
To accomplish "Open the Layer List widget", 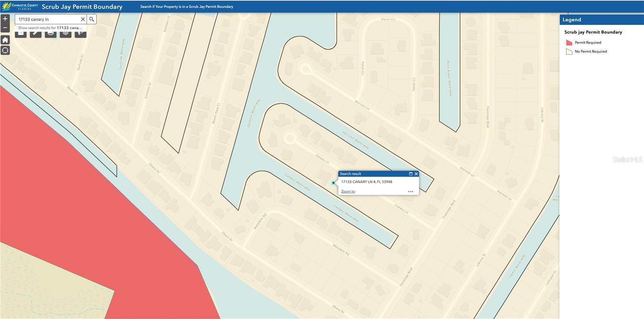I will click(x=66, y=34).
